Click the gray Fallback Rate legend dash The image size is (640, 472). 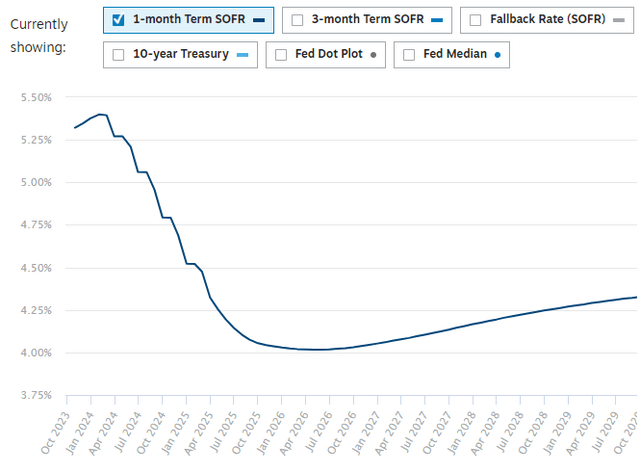(618, 20)
